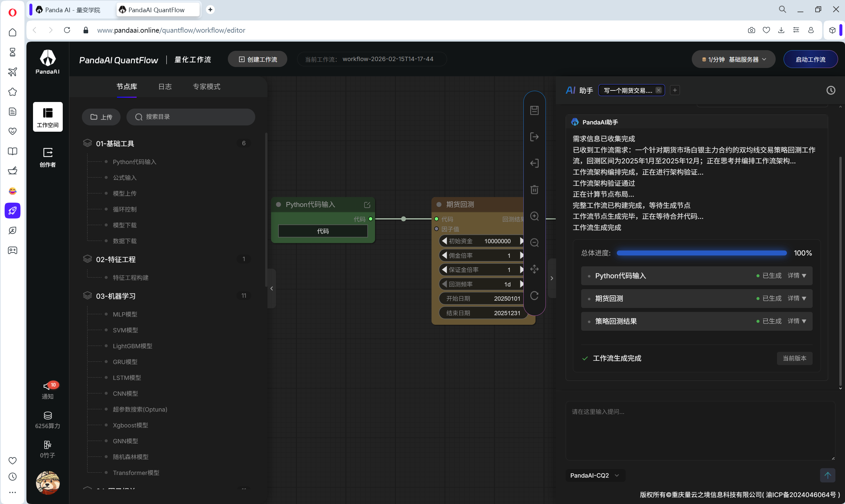Open the 0竹子 bamboo balance

[48, 449]
